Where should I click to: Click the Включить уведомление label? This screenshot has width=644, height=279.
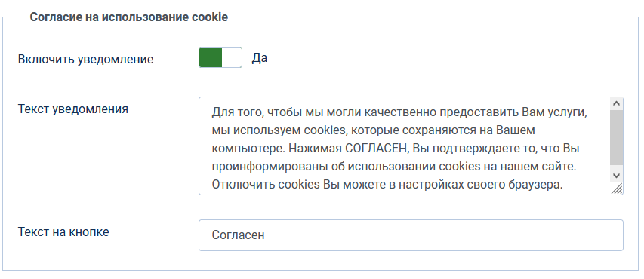[86, 59]
